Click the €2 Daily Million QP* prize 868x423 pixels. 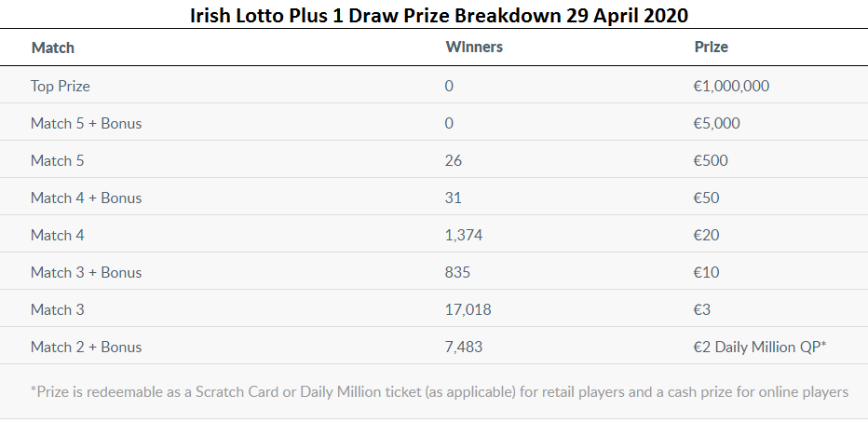click(760, 347)
